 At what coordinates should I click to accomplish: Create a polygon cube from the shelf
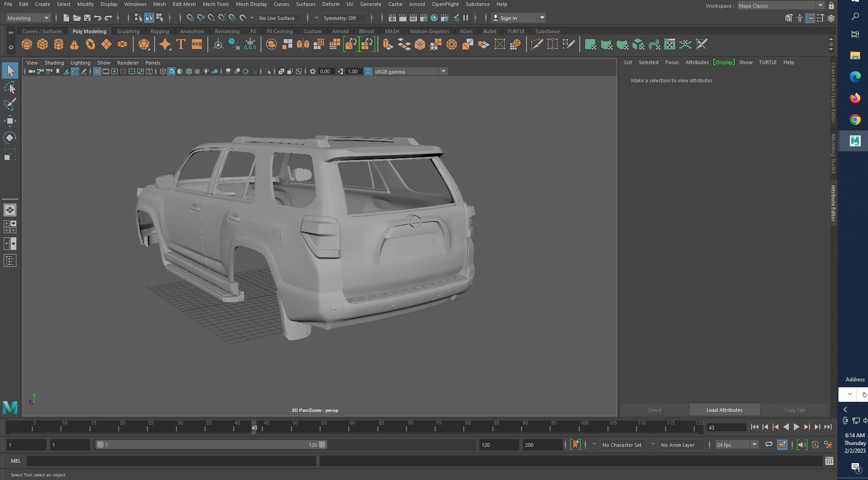43,45
